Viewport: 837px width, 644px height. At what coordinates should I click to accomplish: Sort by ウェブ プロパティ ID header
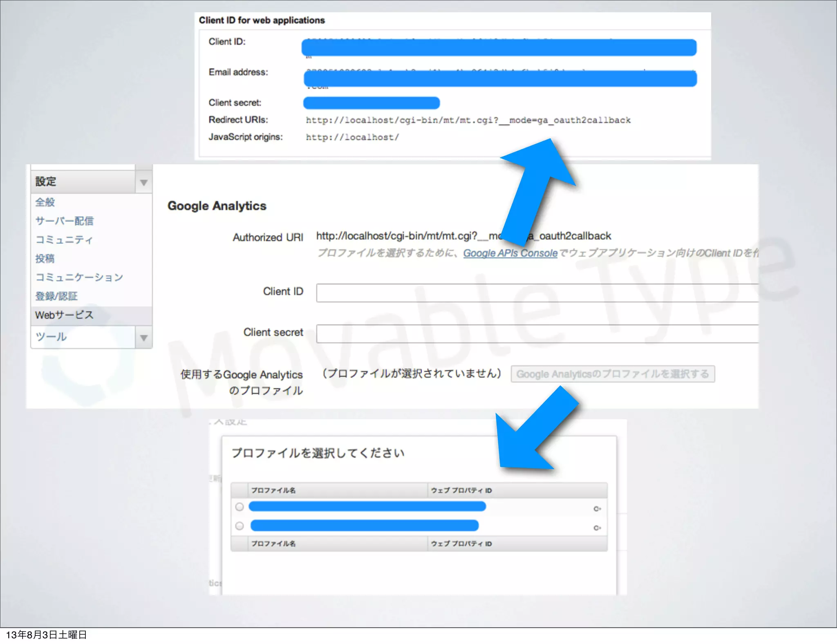coord(461,490)
